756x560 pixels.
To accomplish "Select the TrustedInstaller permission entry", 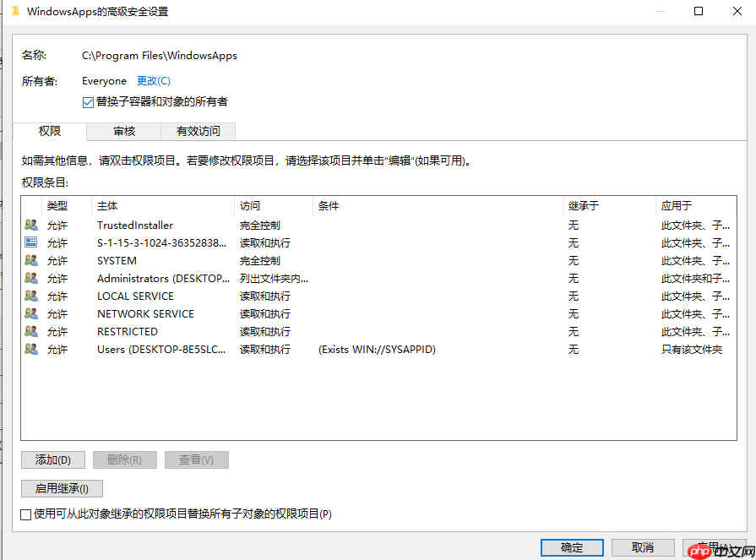I will pos(378,225).
